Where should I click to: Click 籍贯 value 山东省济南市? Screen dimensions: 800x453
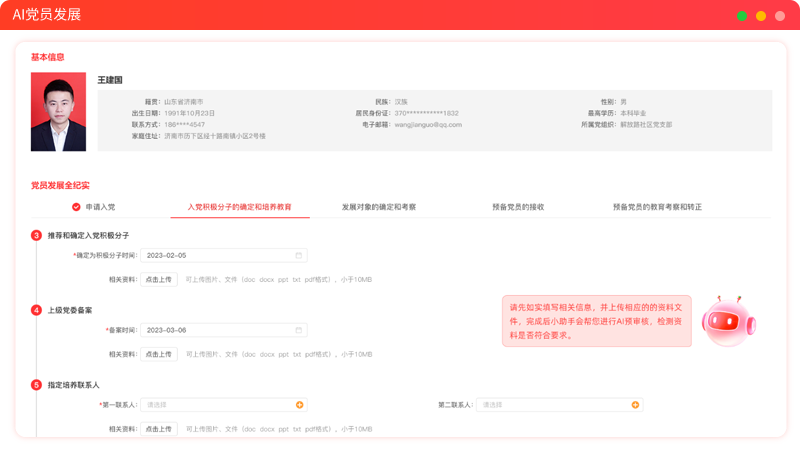[184, 102]
